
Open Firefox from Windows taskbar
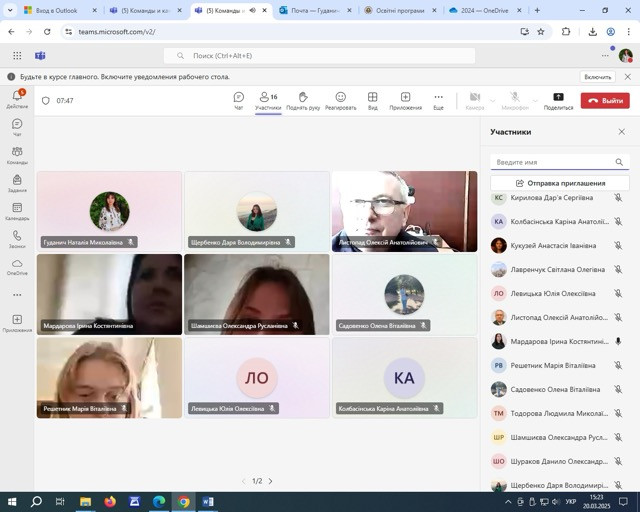pos(110,501)
